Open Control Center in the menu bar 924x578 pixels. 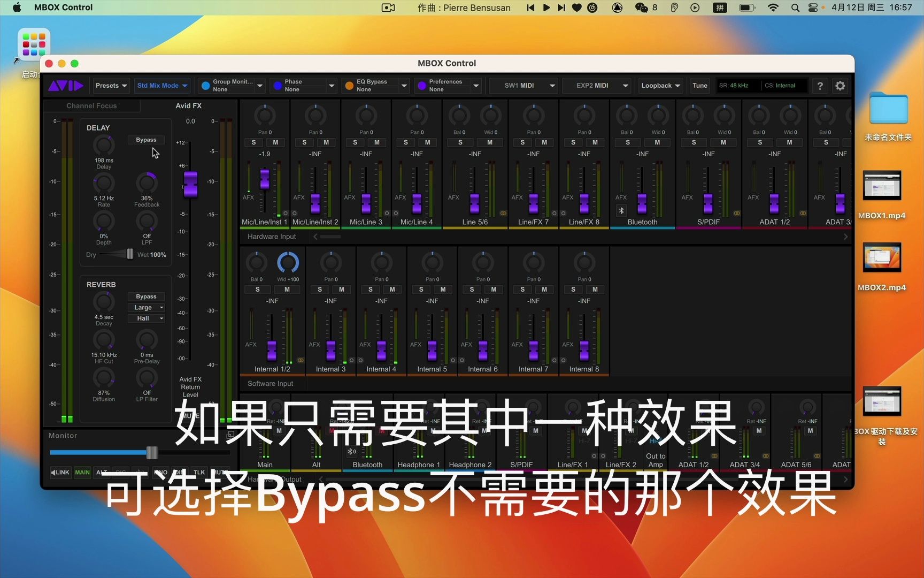click(x=813, y=7)
